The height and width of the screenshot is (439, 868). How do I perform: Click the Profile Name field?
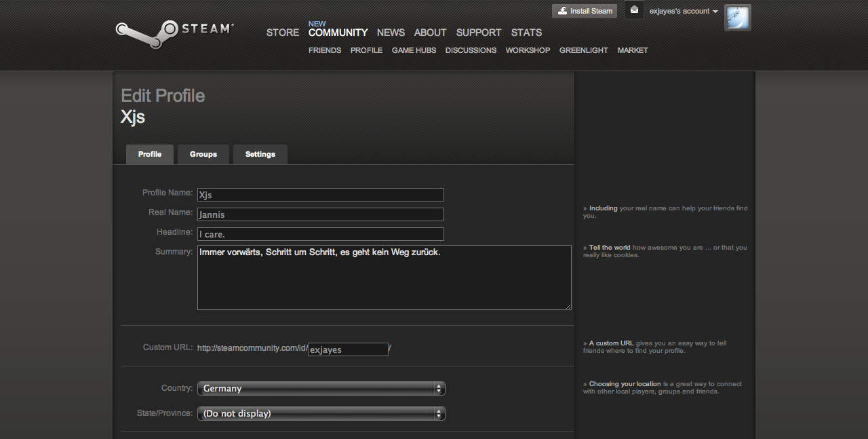(321, 195)
